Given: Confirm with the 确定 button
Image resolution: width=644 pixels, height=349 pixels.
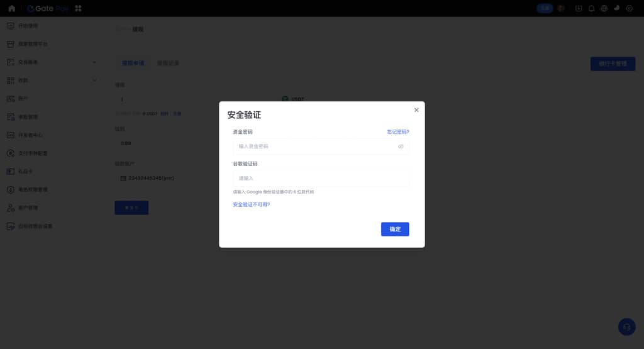Looking at the screenshot, I should pos(395,229).
